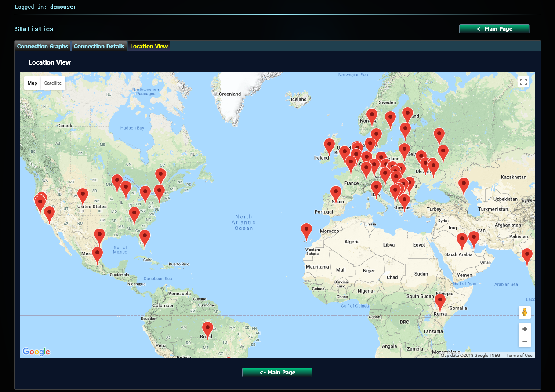Viewport: 555px width, 392px height.
Task: Enable standard Map view mode
Action: coord(32,83)
